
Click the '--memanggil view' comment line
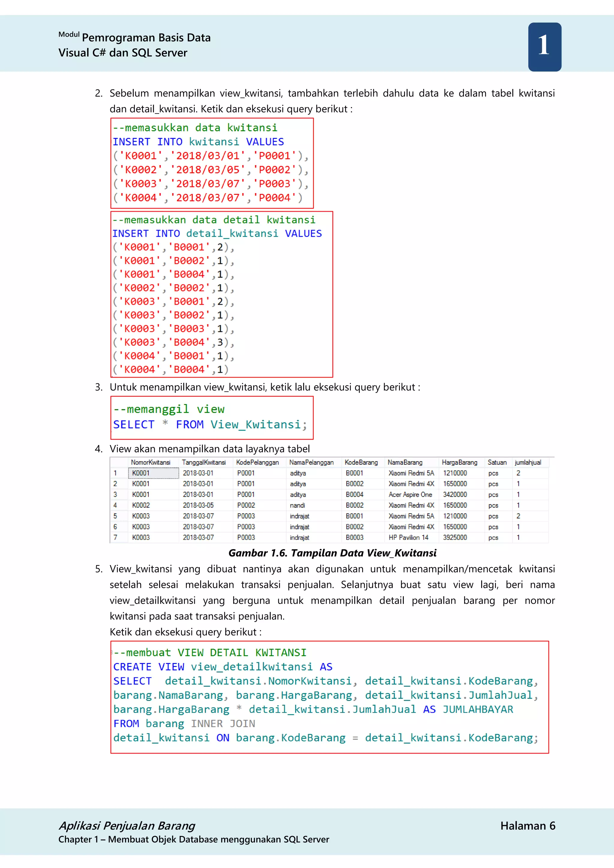(x=169, y=409)
